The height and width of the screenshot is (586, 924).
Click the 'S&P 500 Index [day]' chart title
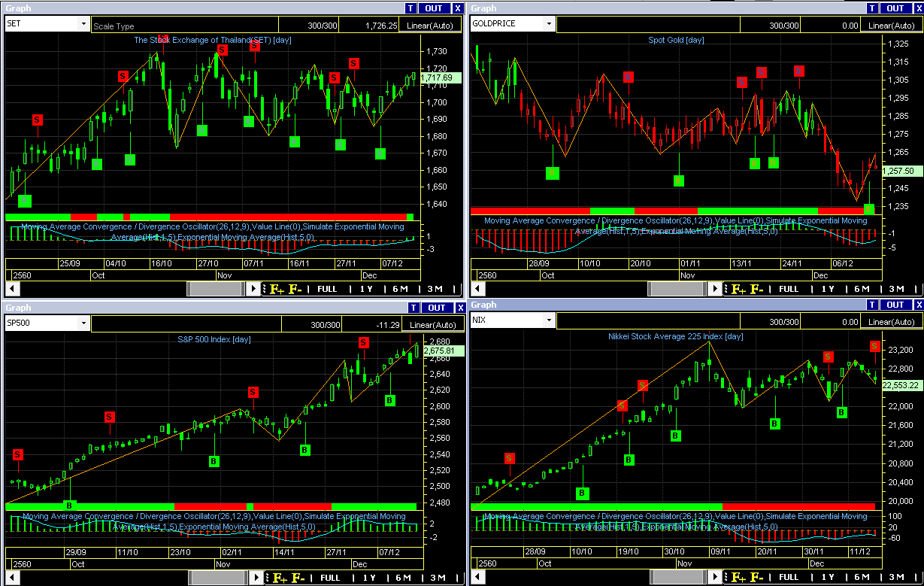tap(214, 339)
